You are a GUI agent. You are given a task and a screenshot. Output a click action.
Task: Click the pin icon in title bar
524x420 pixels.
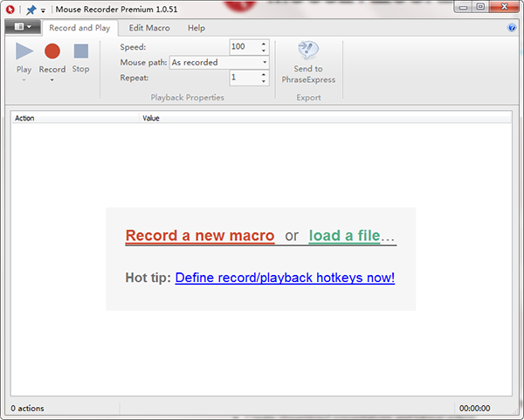tap(31, 9)
